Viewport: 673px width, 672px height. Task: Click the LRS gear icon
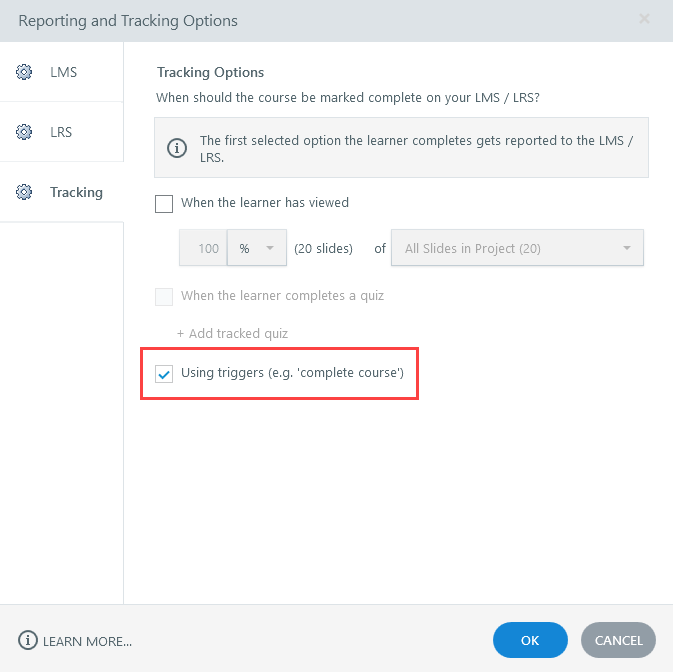24,132
